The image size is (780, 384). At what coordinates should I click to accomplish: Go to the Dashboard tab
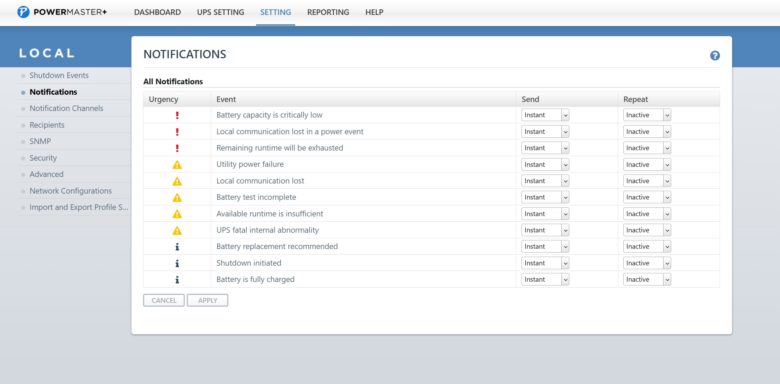[157, 12]
